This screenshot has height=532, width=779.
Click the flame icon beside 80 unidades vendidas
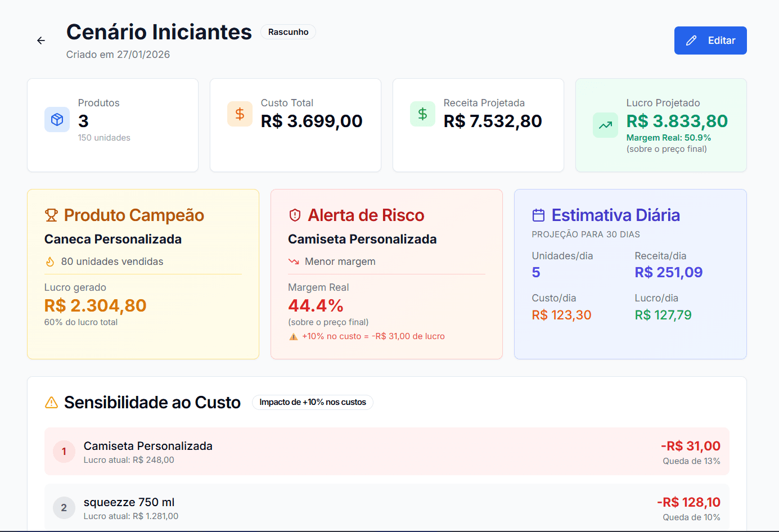[x=50, y=261]
